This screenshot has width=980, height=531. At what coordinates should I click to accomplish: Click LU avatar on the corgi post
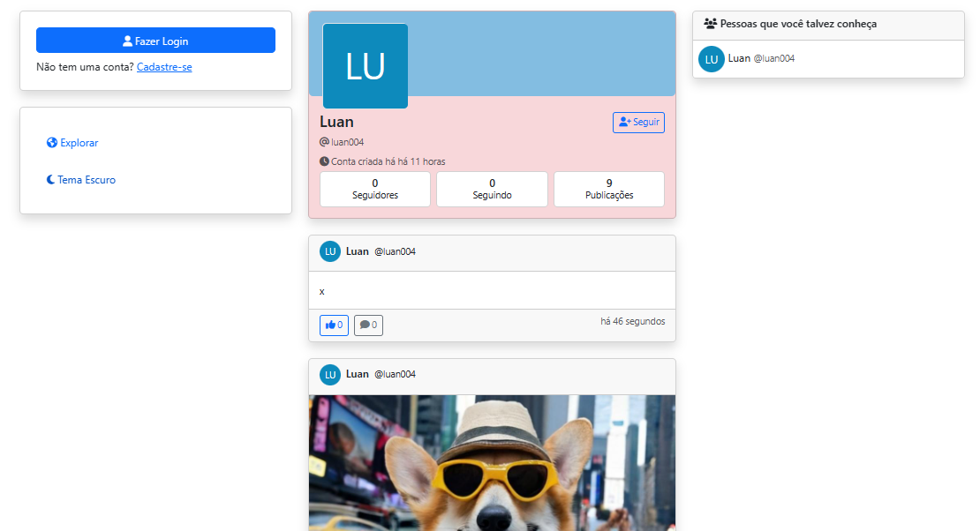(330, 375)
